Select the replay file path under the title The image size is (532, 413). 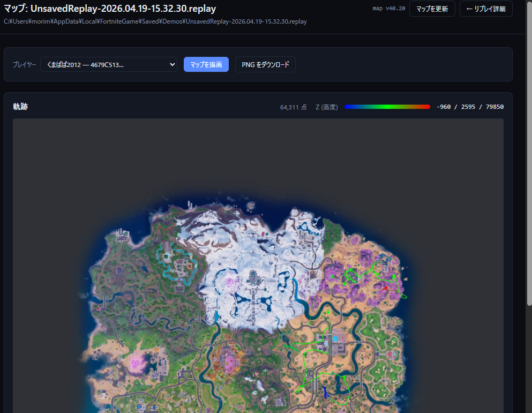(154, 21)
